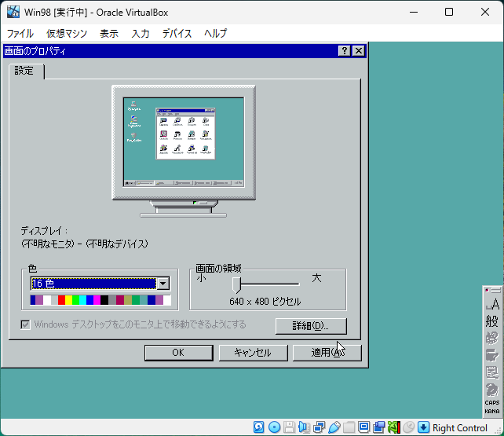The width and height of the screenshot is (504, 436).
Task: Open the 仮想マシン menu
Action: coord(67,34)
